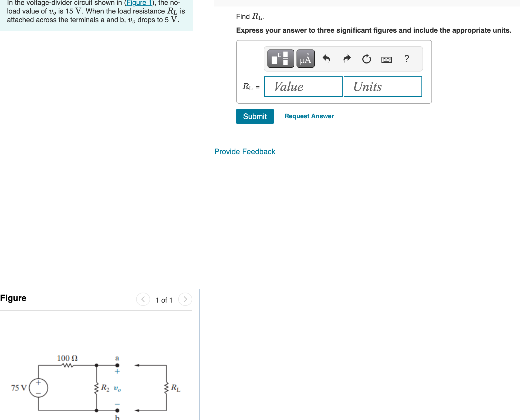
Task: Click the redo arrow icon
Action: click(x=346, y=58)
